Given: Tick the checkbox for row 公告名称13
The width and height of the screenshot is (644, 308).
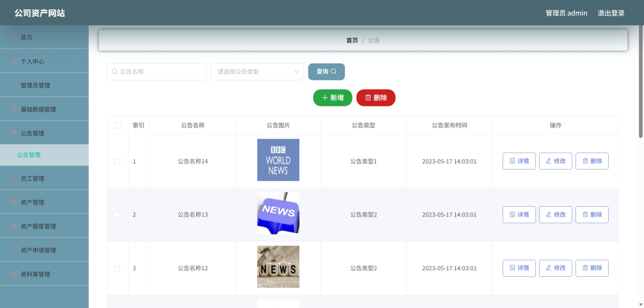Looking at the screenshot, I should [117, 215].
